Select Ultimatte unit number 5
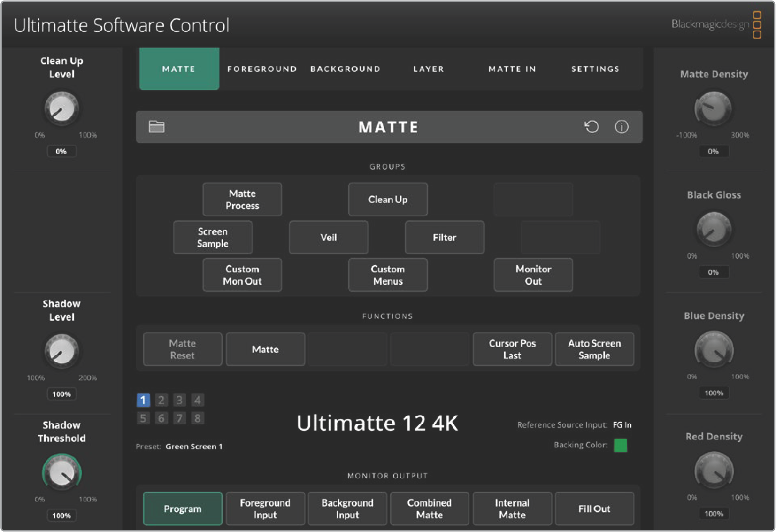 pos(143,418)
